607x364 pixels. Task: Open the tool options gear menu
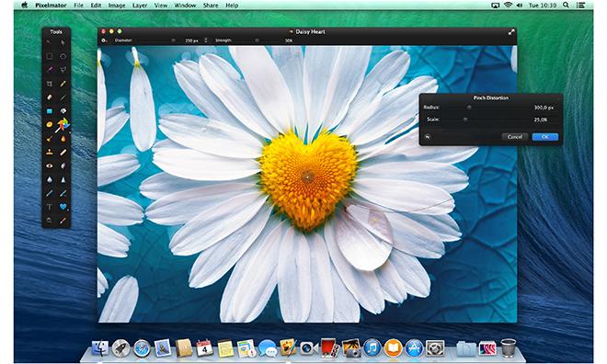(x=104, y=40)
